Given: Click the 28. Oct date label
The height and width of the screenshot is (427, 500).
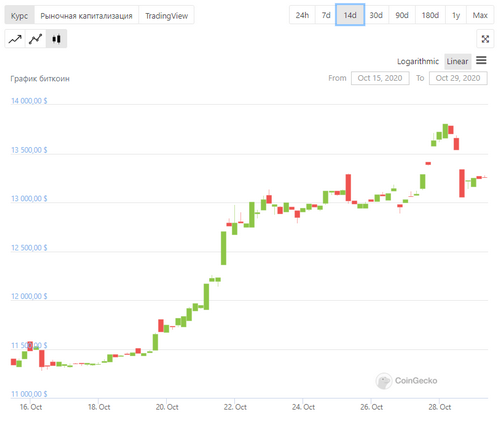Looking at the screenshot, I should point(440,407).
